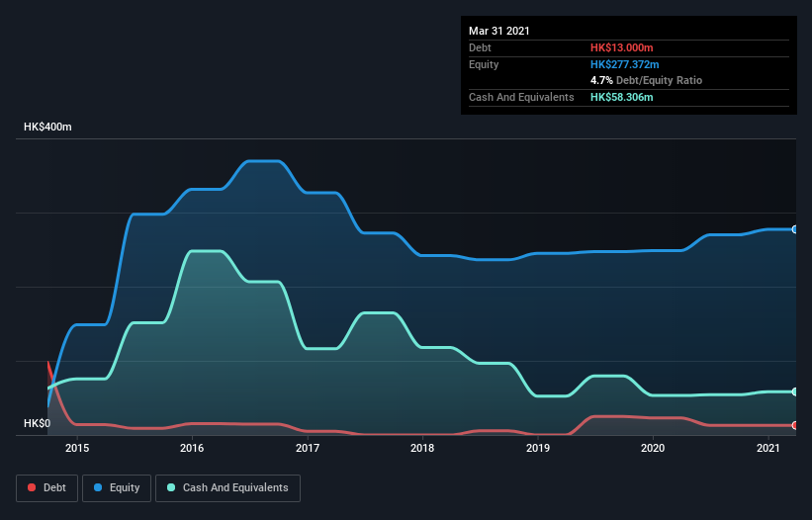Click the 2016 axis label
This screenshot has width=812, height=520.
tap(192, 448)
